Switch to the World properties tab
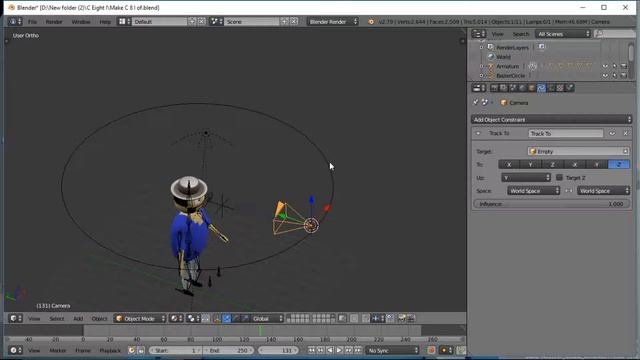The height and width of the screenshot is (360, 640). click(522, 88)
